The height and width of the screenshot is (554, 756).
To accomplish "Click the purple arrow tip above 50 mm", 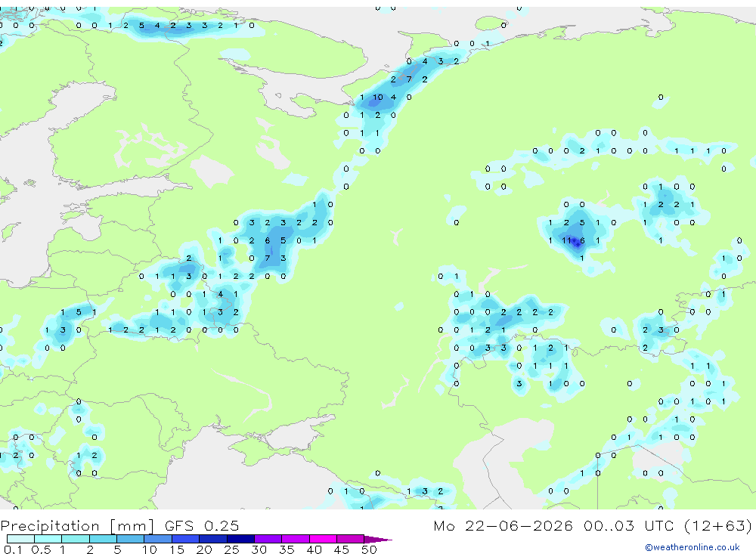I will (x=377, y=539).
